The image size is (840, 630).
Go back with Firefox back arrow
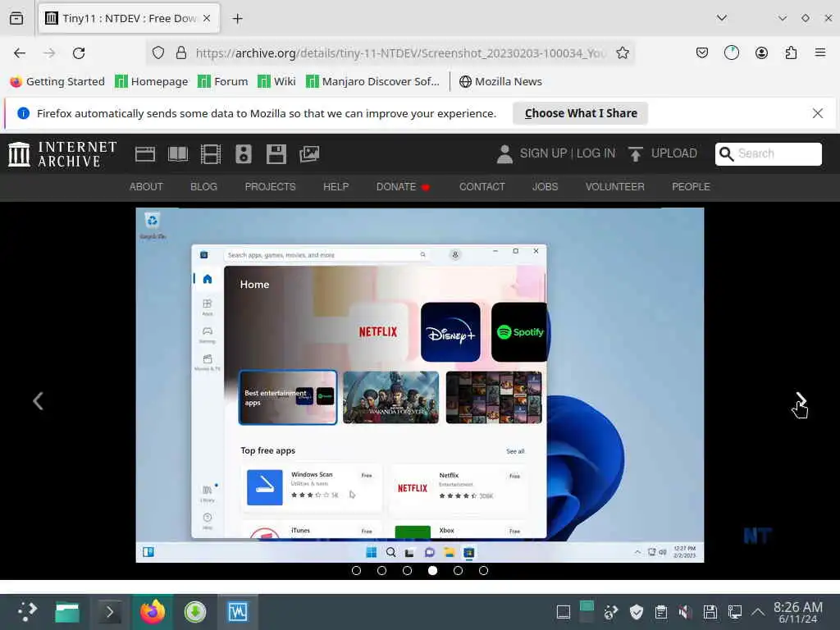(20, 53)
